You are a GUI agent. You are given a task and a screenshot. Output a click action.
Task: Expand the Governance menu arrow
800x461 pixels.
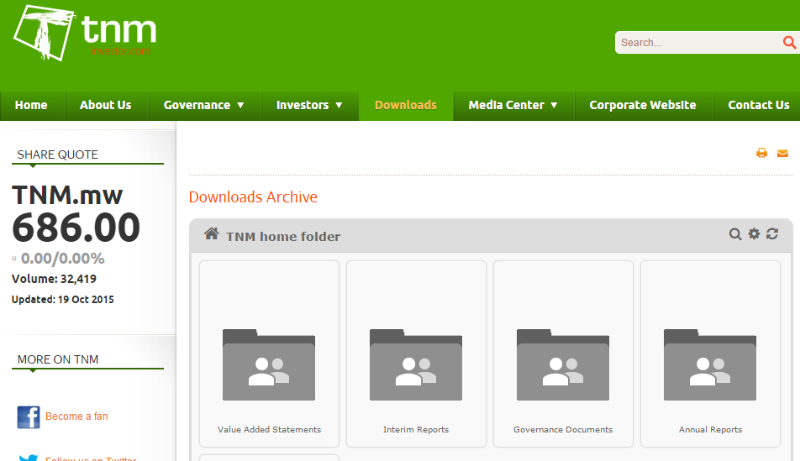[x=240, y=105]
